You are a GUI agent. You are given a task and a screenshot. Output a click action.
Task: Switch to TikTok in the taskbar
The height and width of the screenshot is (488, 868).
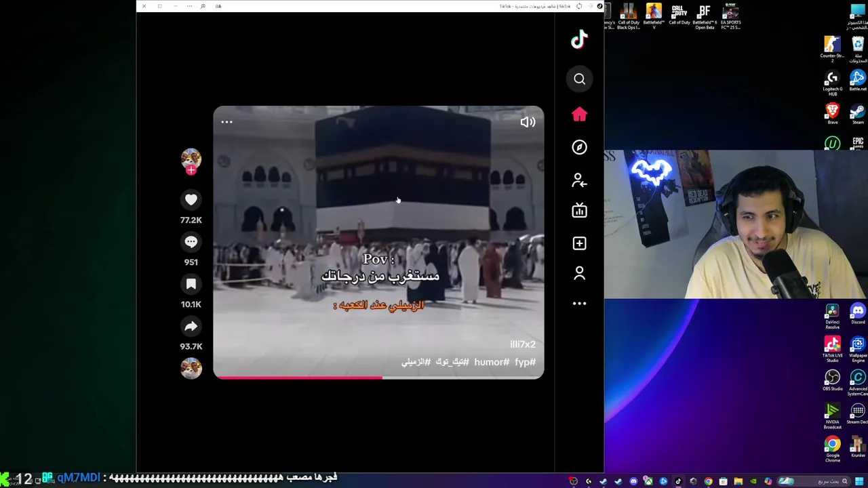click(x=678, y=481)
